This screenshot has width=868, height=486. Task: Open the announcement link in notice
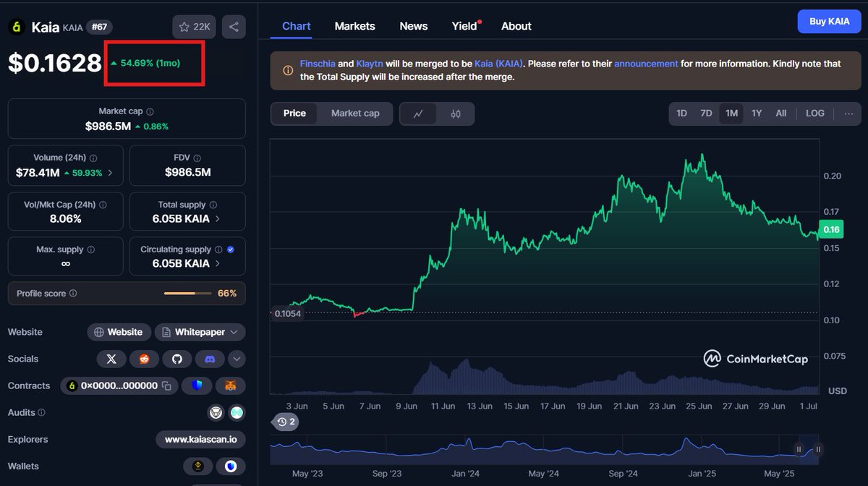646,64
